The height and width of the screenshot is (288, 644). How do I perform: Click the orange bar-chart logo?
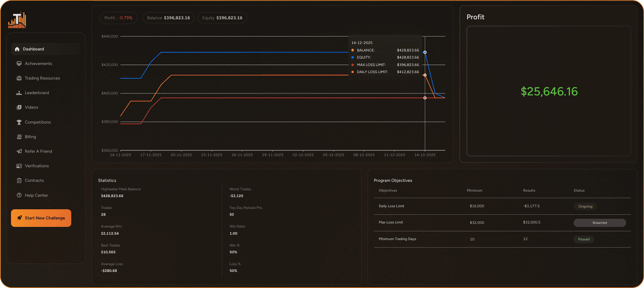(17, 20)
